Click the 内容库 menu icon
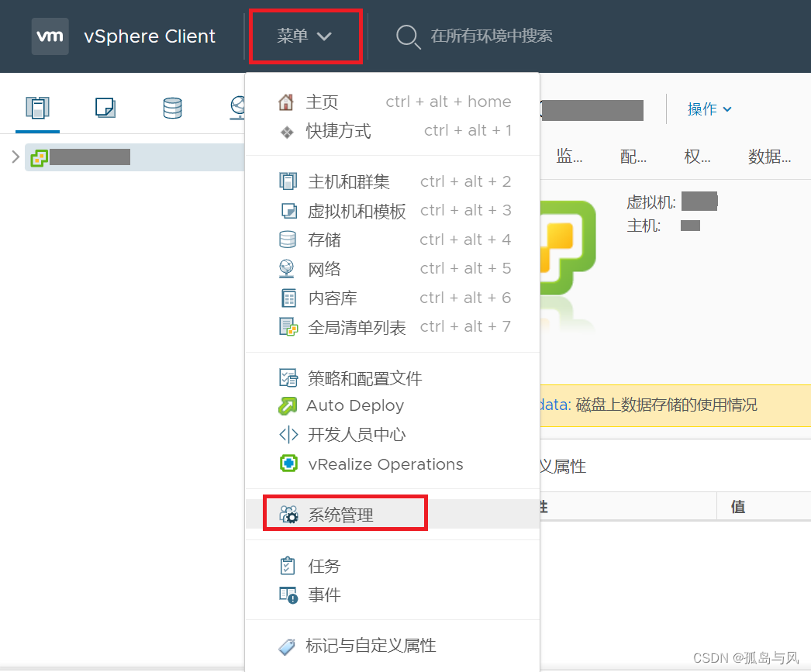The height and width of the screenshot is (672, 811). click(288, 298)
